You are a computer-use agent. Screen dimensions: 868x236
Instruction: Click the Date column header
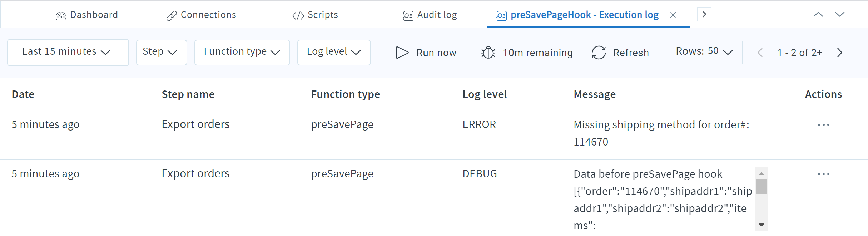(23, 94)
